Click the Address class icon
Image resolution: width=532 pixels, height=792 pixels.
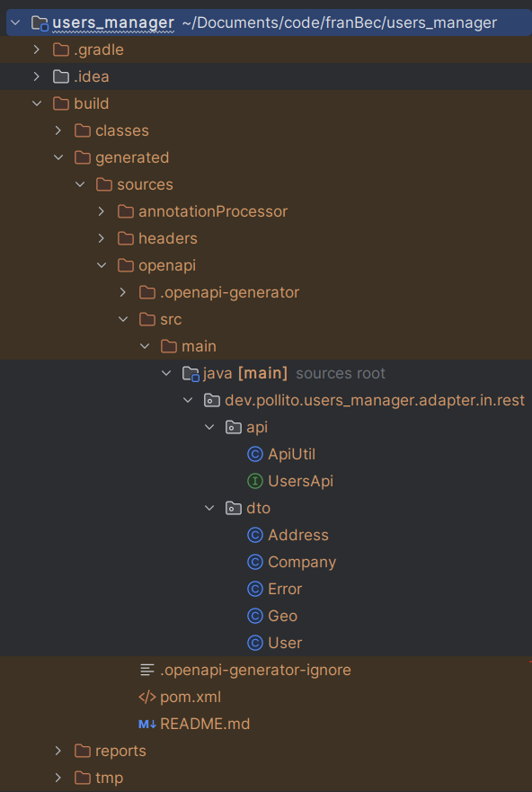(255, 535)
